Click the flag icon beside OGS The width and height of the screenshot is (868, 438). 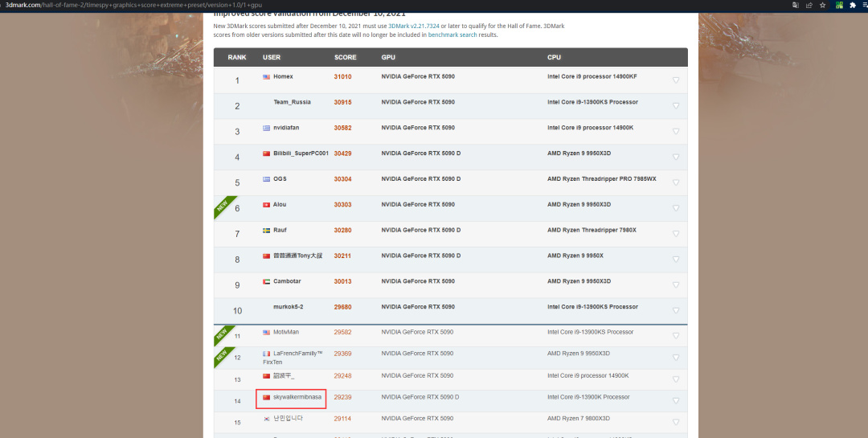[x=266, y=179]
